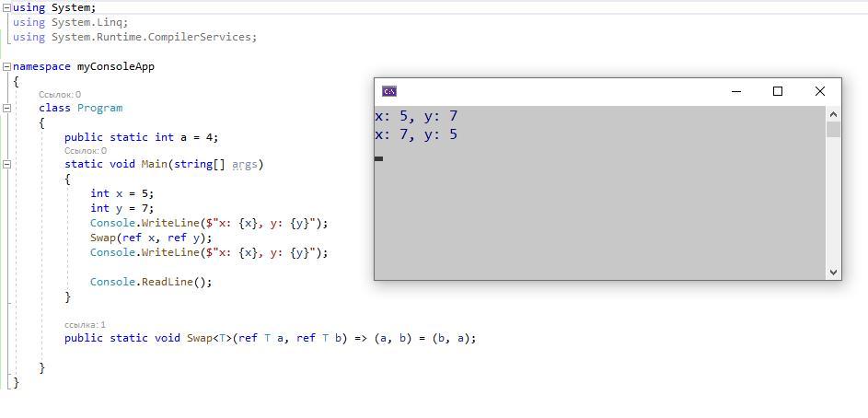This screenshot has height=418, width=868.
Task: Collapse the using directives block
Action: 6,8
